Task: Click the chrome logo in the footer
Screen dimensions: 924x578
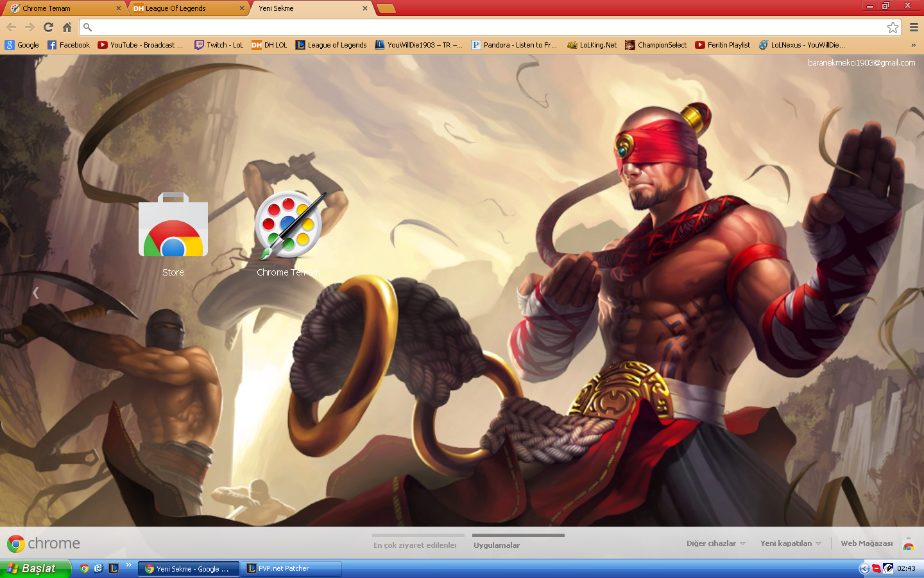Action: (44, 543)
